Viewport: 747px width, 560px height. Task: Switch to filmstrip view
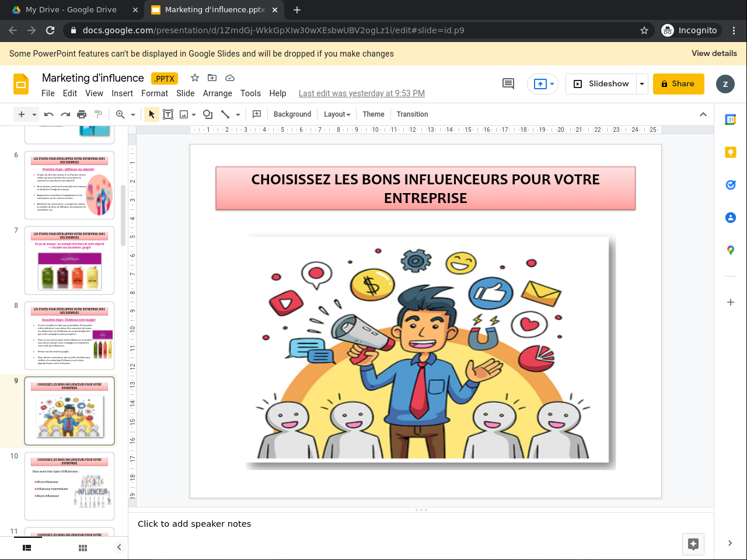click(x=27, y=548)
